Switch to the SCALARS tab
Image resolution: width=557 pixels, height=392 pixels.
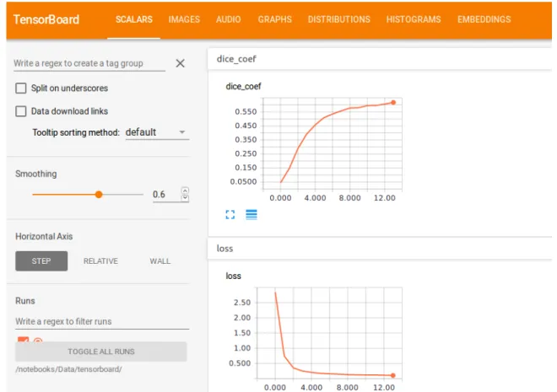tap(134, 19)
